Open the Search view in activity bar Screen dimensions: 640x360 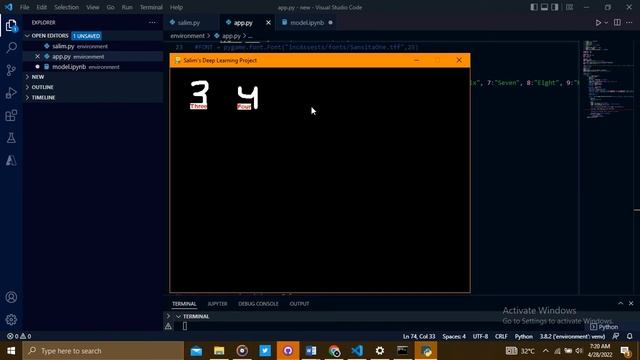click(x=11, y=48)
